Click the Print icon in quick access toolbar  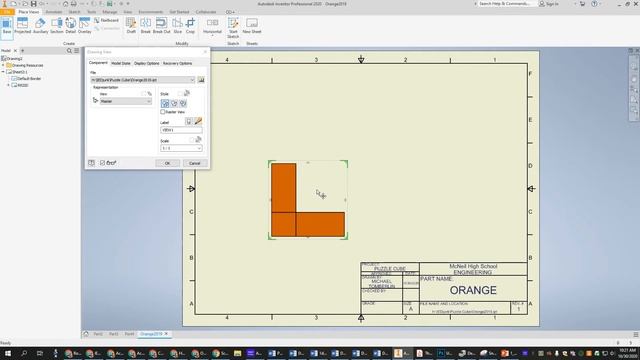(x=73, y=4)
